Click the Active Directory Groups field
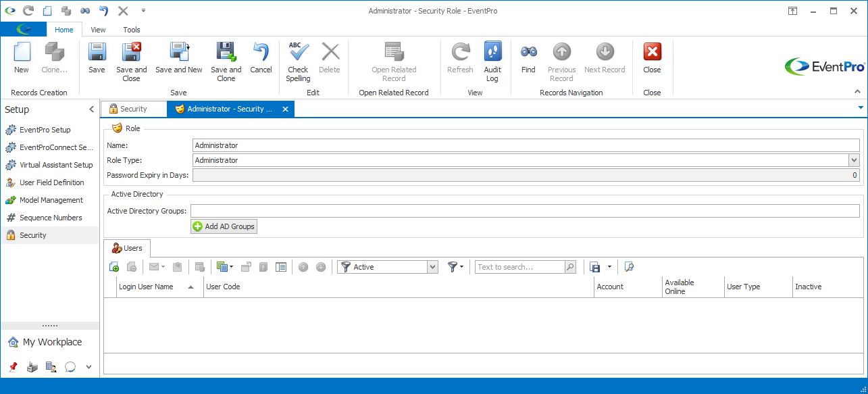Image resolution: width=868 pixels, height=394 pixels. (525, 211)
